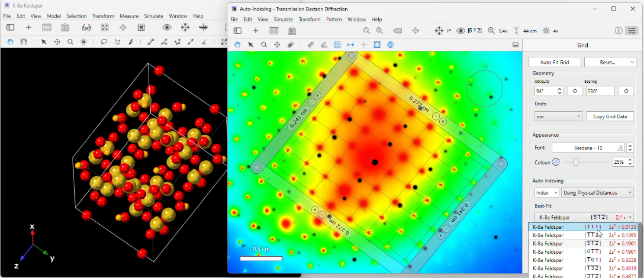Open Measure menu in K-Ba Feldspar window
The height and width of the screenshot is (278, 644).
pos(129,16)
